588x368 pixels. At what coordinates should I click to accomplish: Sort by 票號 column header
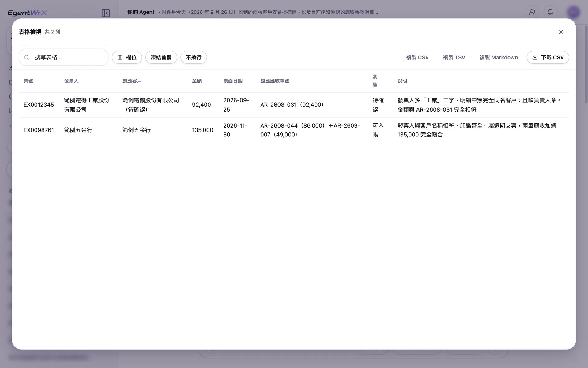click(x=28, y=81)
